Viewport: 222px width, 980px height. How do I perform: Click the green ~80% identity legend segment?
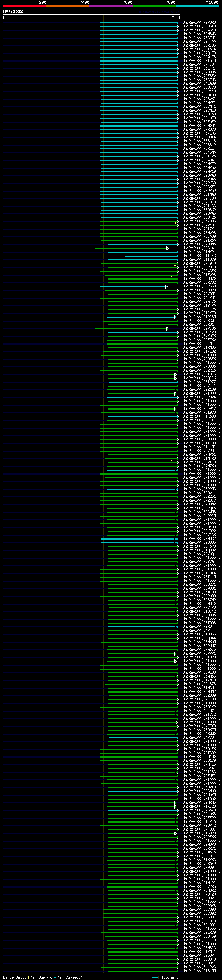point(154,6)
